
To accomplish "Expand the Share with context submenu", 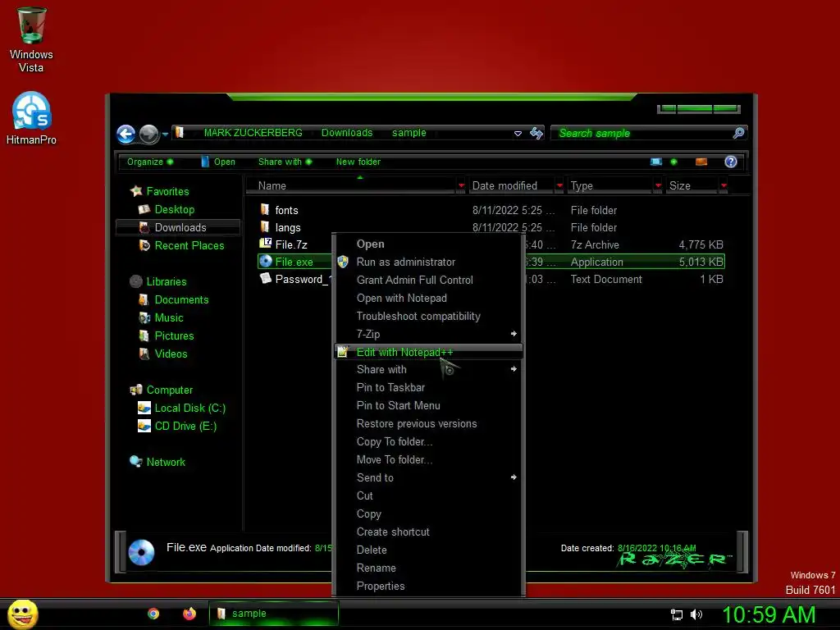I will point(428,369).
